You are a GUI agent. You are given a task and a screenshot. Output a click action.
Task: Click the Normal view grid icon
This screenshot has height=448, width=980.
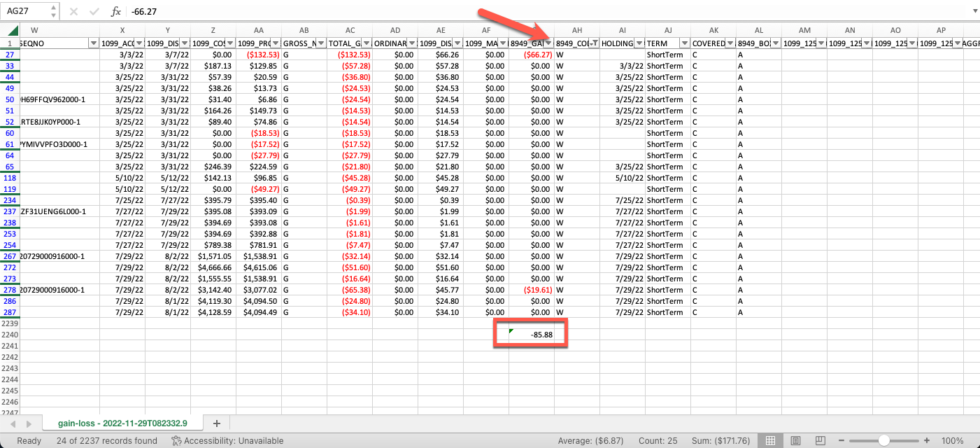click(770, 441)
